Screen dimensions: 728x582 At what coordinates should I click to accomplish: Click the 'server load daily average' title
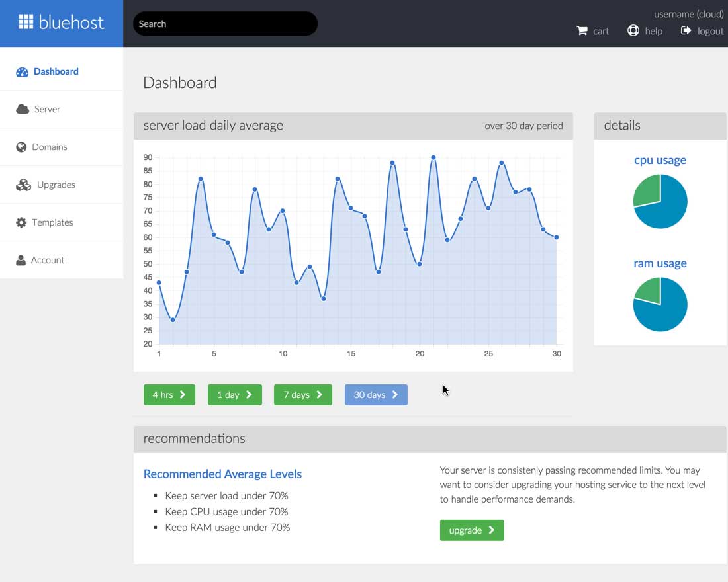pyautogui.click(x=213, y=125)
